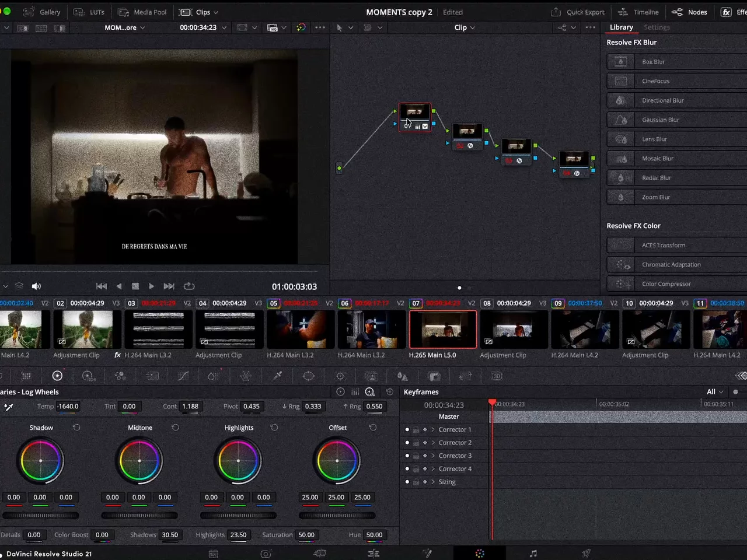This screenshot has width=747, height=560.
Task: Select the fourth node in the graph
Action: 574,164
